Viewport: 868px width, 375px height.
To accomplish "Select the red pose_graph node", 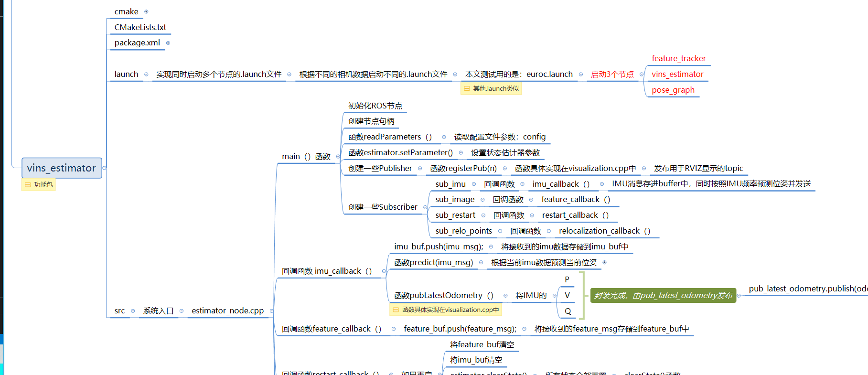I will coord(673,90).
